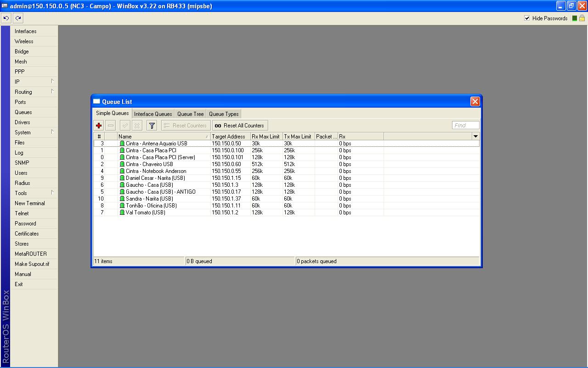
Task: Click Exit in the sidebar
Action: pyautogui.click(x=34, y=284)
